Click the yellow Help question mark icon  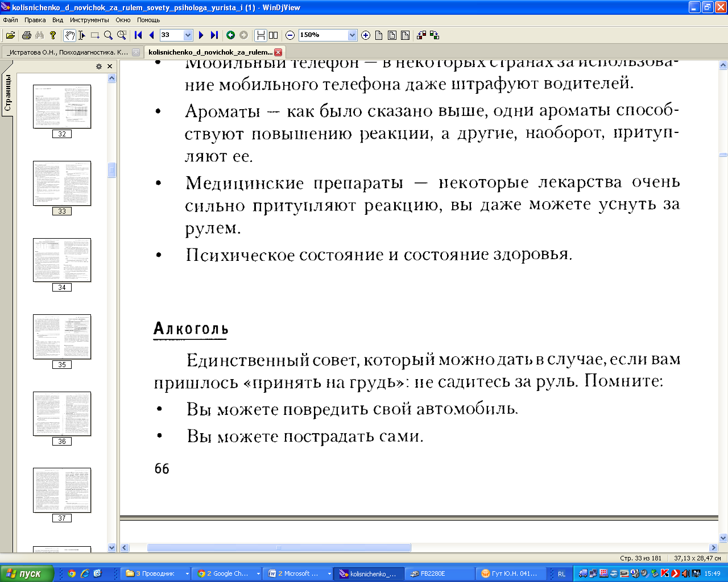(x=53, y=35)
